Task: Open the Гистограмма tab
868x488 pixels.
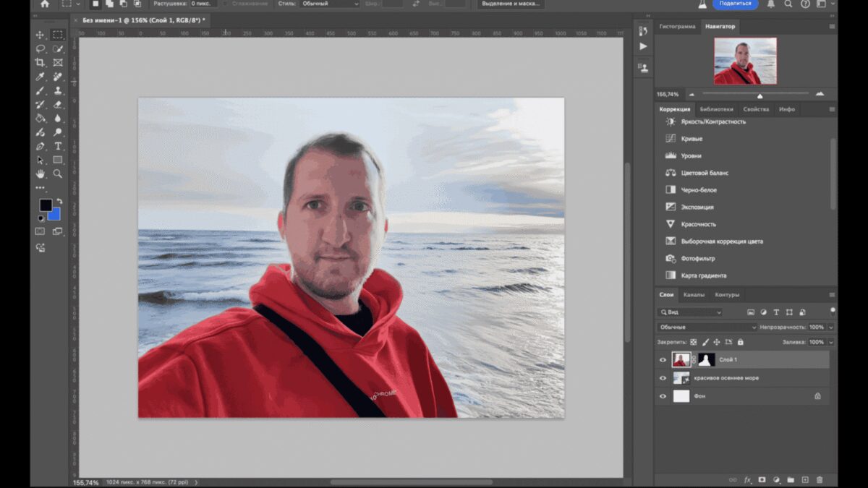Action: (x=677, y=27)
